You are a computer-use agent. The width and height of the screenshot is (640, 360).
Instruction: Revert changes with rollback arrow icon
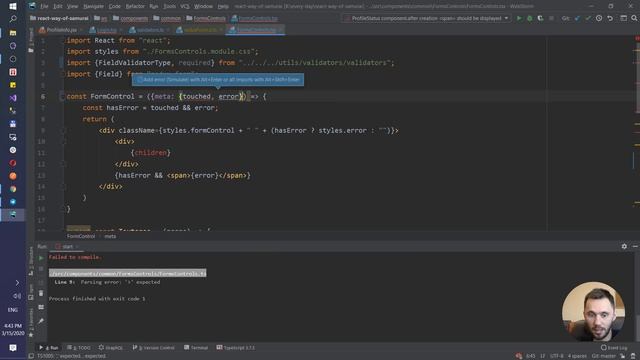tap(610, 18)
